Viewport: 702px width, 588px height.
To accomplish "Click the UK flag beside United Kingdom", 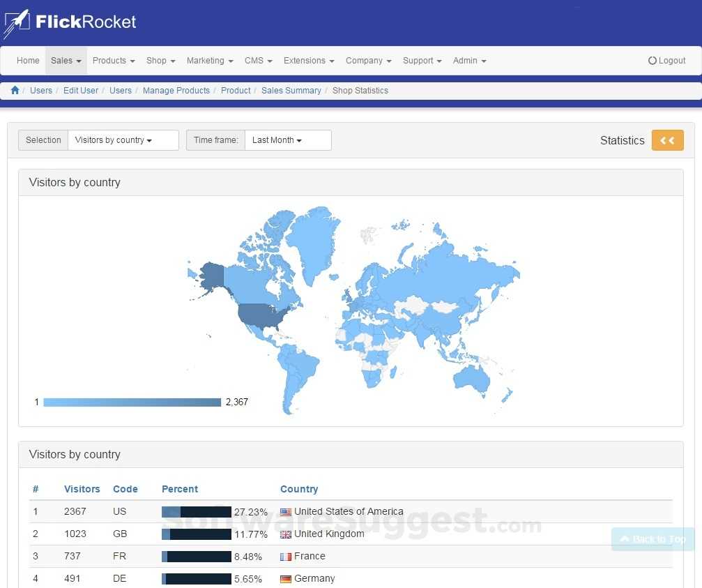I will 285,534.
